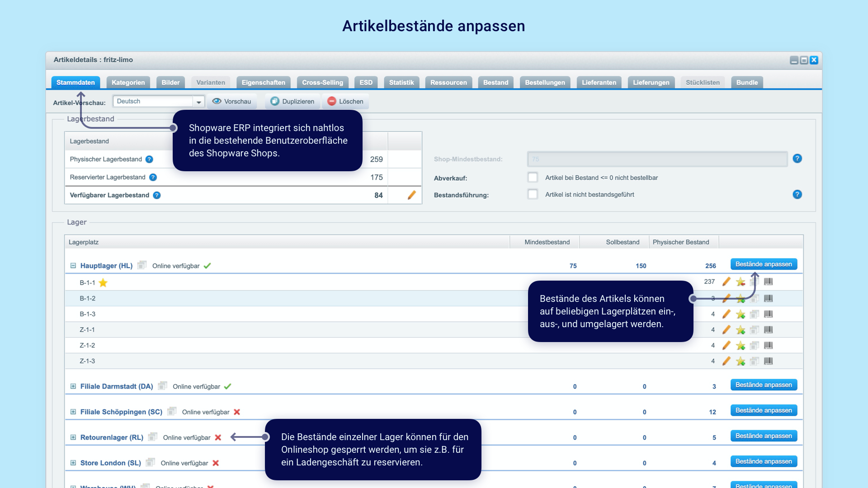
Task: Open barcode for bin Z-1-2
Action: [769, 346]
